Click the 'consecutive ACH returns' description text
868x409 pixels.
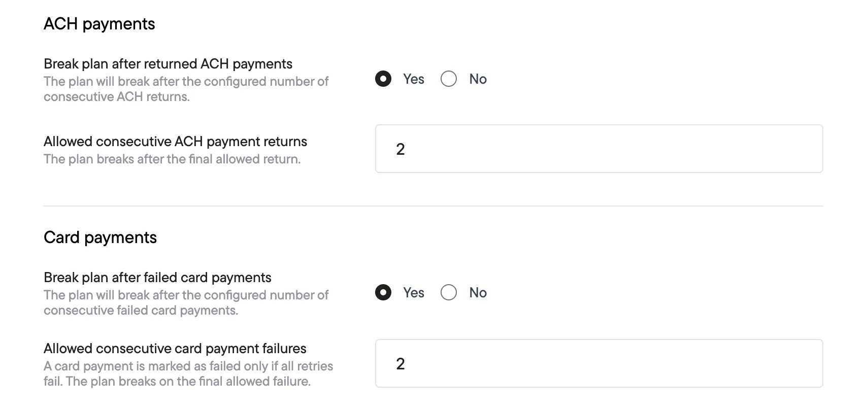tap(117, 97)
